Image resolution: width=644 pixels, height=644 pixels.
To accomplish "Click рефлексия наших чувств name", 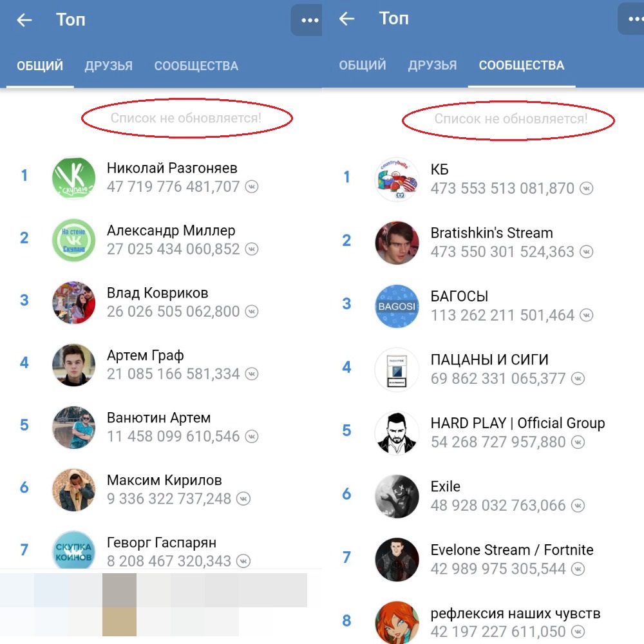I will [515, 613].
